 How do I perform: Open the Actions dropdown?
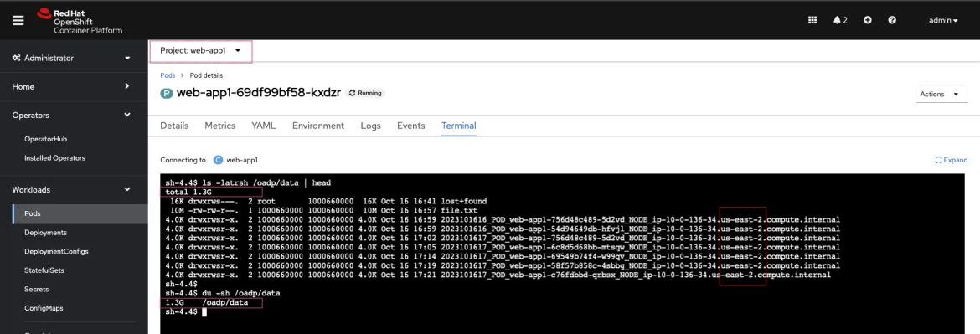(939, 95)
